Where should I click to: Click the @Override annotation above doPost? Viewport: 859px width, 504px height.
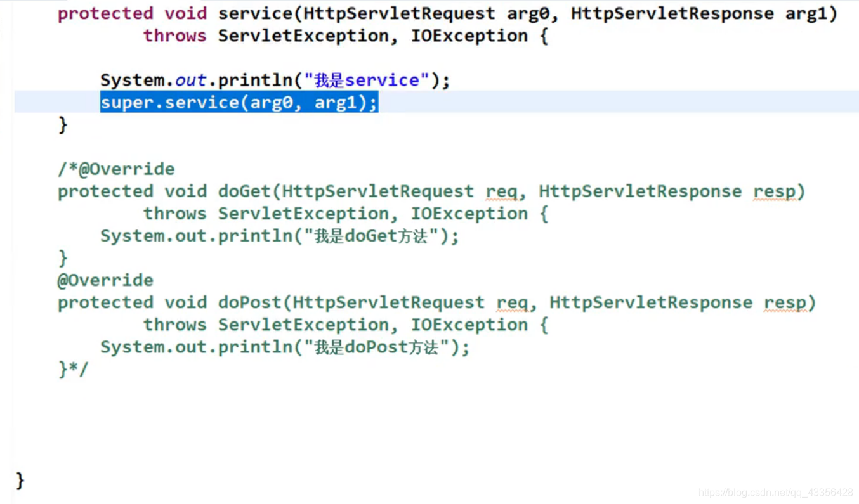(x=105, y=280)
